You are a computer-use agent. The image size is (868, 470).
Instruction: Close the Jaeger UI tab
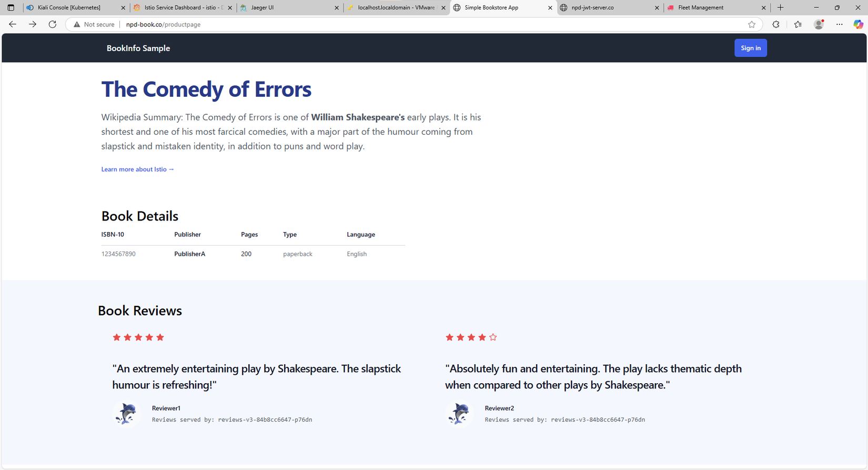tap(337, 8)
